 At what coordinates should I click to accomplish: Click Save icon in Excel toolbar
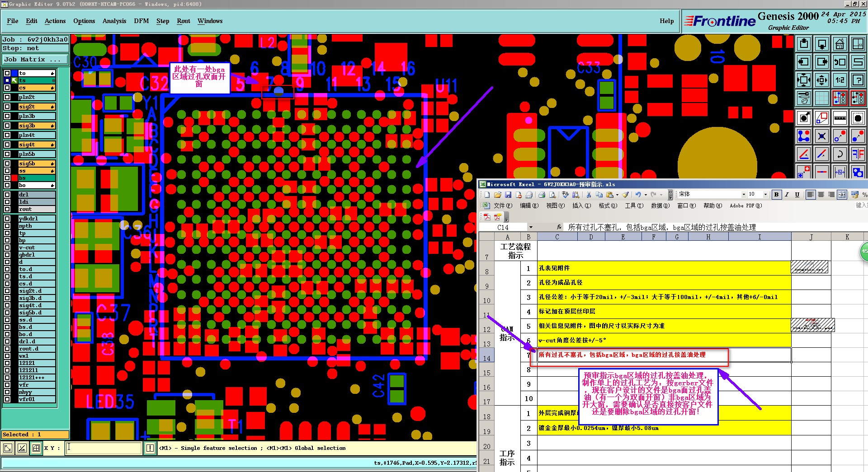coord(508,195)
